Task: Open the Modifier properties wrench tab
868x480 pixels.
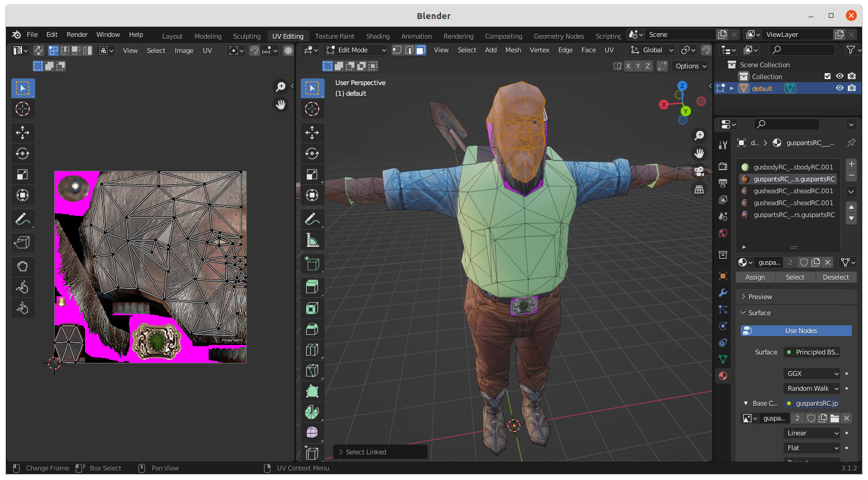Action: pyautogui.click(x=723, y=293)
